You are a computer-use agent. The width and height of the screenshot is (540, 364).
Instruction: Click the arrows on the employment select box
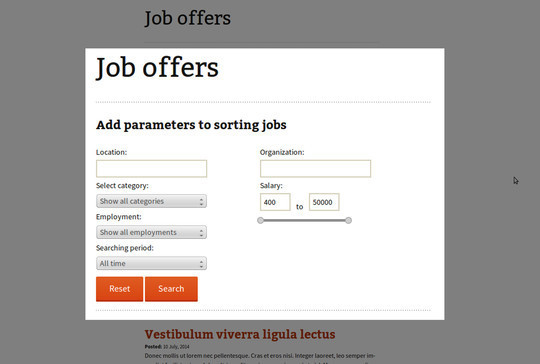tap(201, 232)
